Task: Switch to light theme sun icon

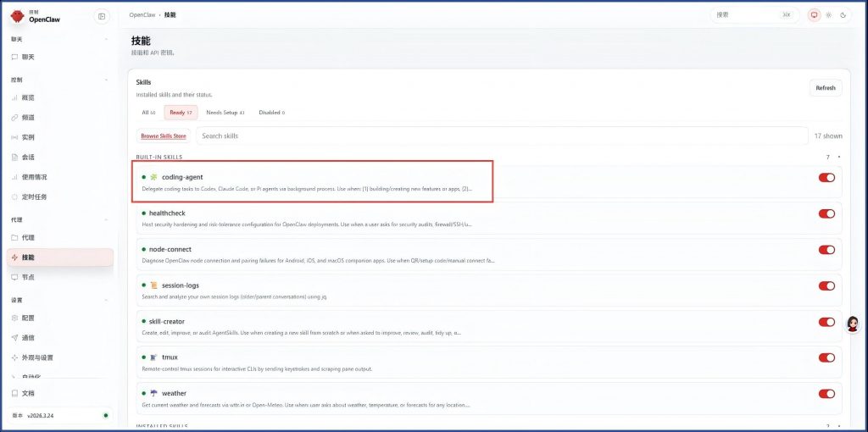Action: [x=829, y=15]
